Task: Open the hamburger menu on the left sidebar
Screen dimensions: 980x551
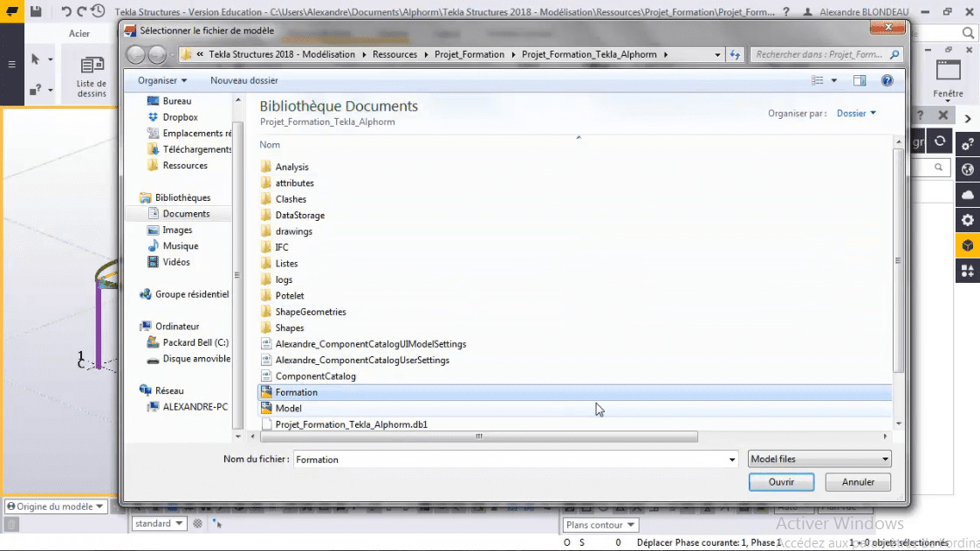Action: tap(12, 64)
